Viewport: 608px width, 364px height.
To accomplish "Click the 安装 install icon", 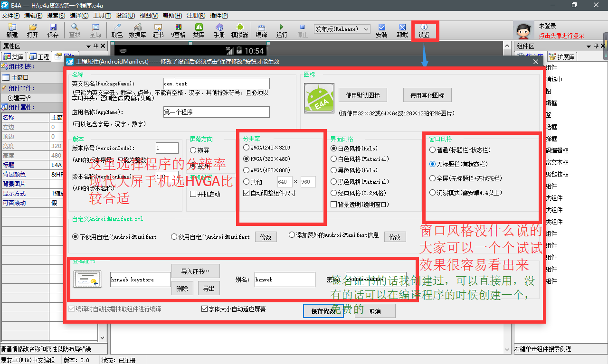I will click(x=381, y=30).
